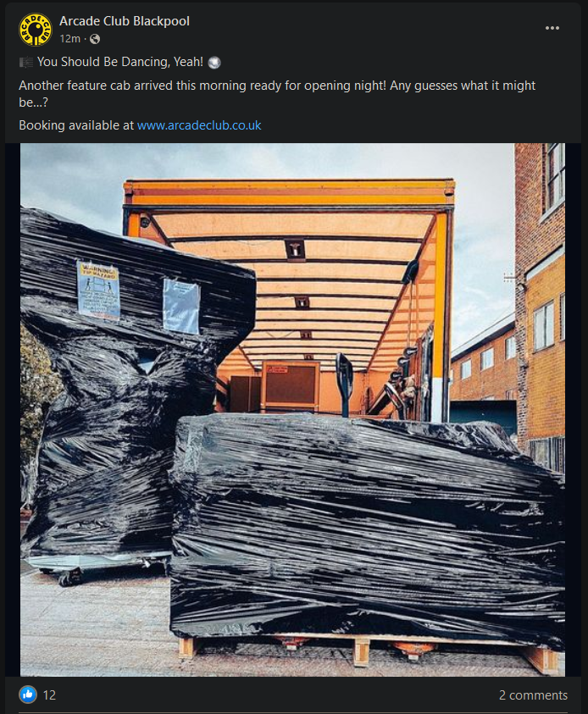Click the blue thumbs-up reaction icon
Image resolution: width=588 pixels, height=714 pixels.
click(x=28, y=695)
